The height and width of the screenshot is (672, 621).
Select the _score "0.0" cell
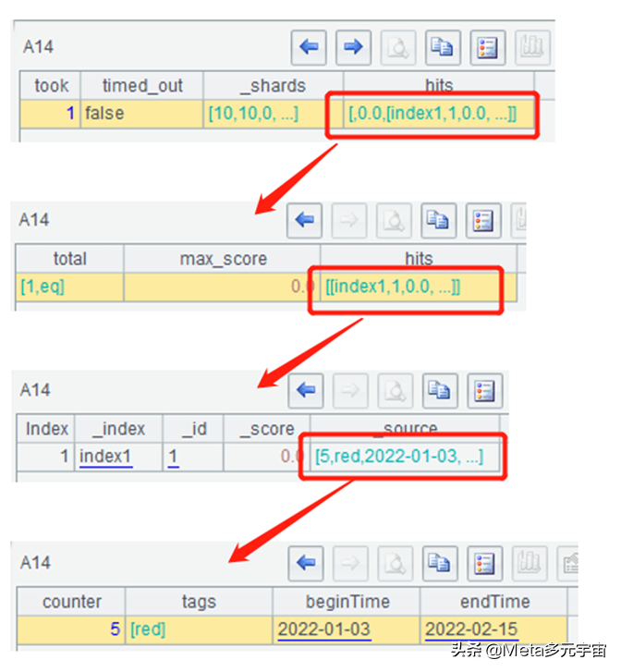pyautogui.click(x=266, y=457)
